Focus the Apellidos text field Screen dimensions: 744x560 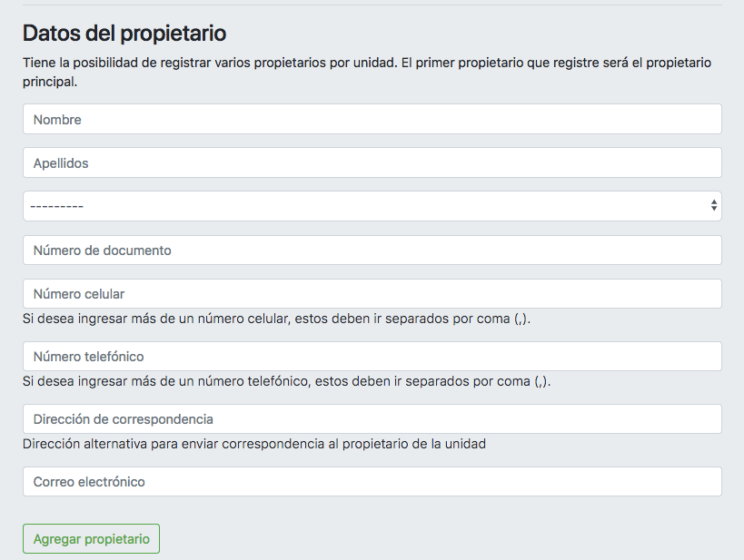tap(372, 162)
